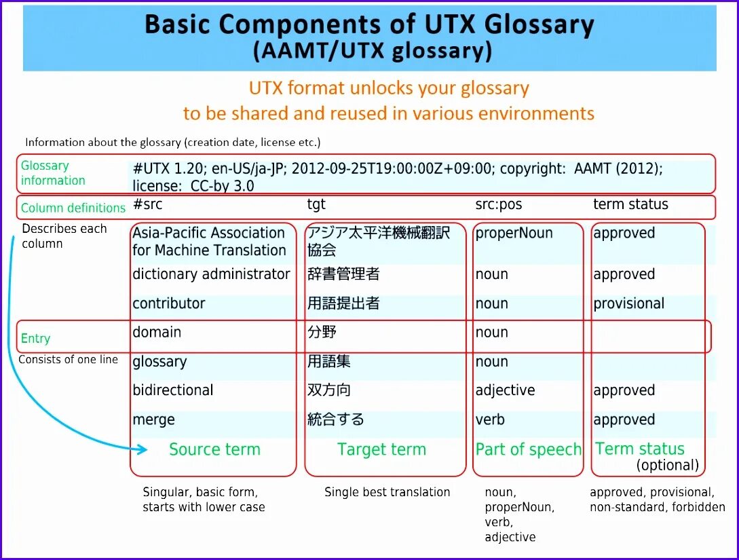The image size is (739, 560).
Task: Click the 'provisional' status cell
Action: (628, 303)
